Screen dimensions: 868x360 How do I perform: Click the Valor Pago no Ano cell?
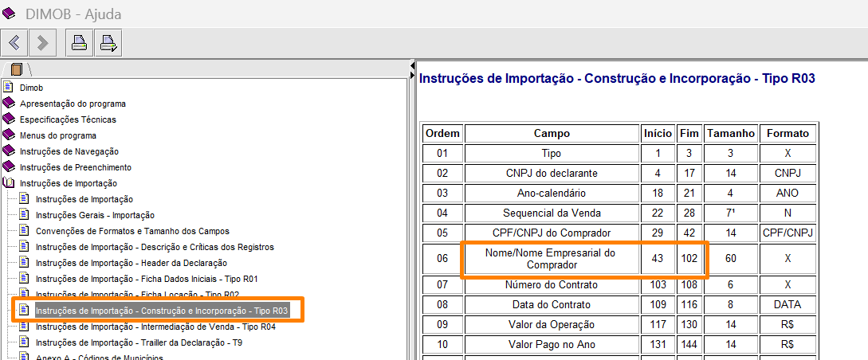(552, 345)
